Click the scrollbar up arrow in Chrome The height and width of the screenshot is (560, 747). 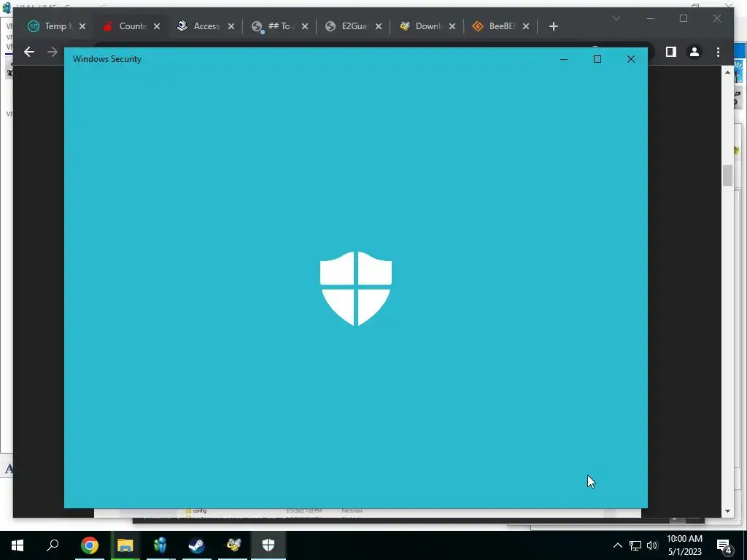coord(727,72)
